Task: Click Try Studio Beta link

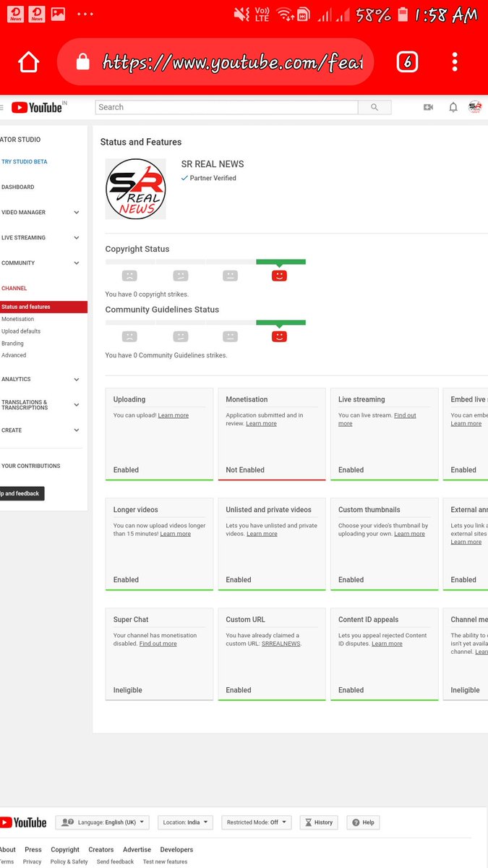Action: pos(25,162)
